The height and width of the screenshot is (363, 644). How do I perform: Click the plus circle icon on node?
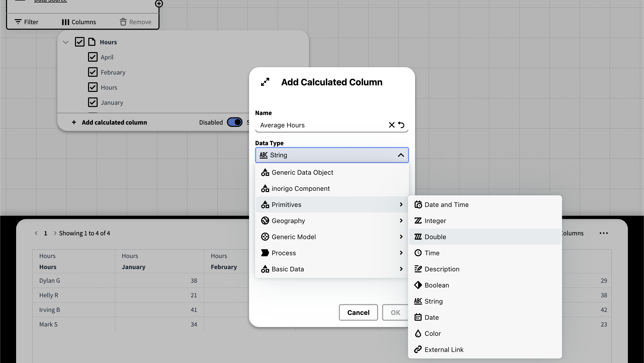pos(159,4)
